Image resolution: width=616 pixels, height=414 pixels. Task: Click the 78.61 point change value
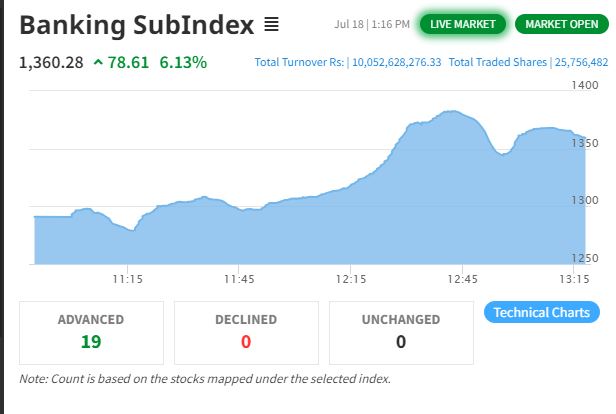pos(129,63)
